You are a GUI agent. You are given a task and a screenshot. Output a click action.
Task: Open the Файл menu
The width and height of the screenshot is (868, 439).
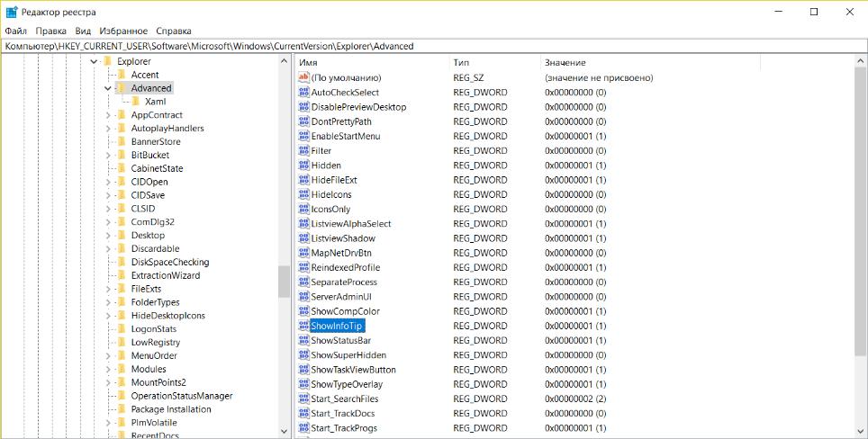pyautogui.click(x=16, y=31)
